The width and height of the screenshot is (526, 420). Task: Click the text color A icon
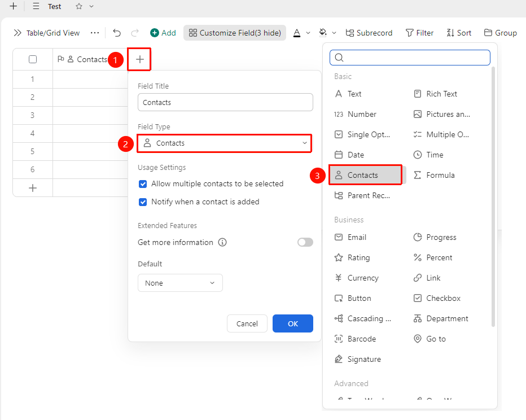(x=297, y=33)
